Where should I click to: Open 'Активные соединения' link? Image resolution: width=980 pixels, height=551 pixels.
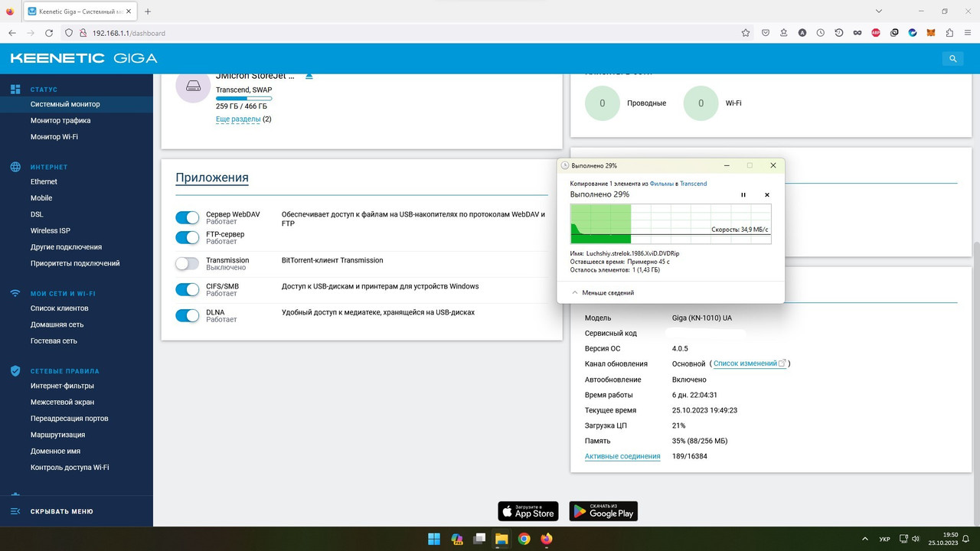pos(622,456)
